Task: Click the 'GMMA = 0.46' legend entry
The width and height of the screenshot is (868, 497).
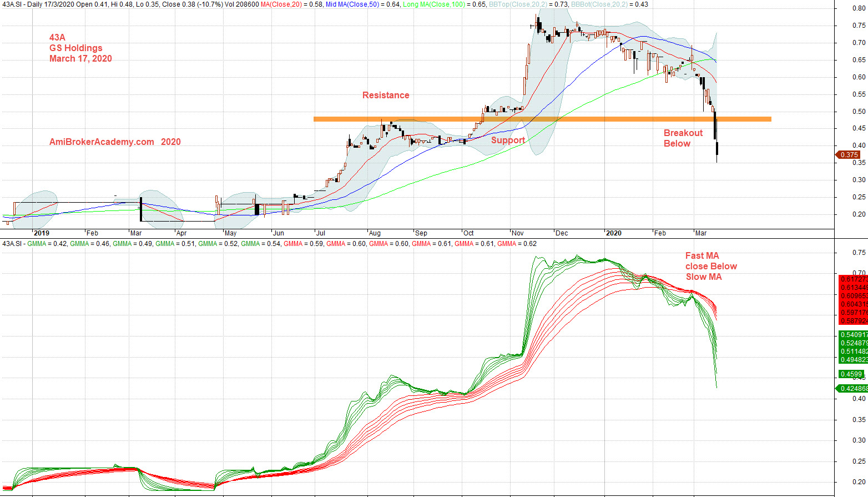Action: pos(90,244)
